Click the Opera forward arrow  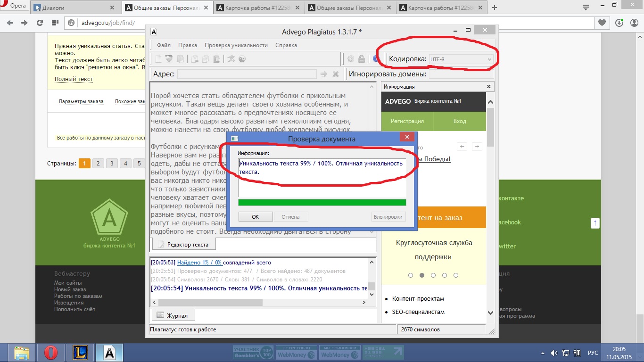click(x=25, y=23)
